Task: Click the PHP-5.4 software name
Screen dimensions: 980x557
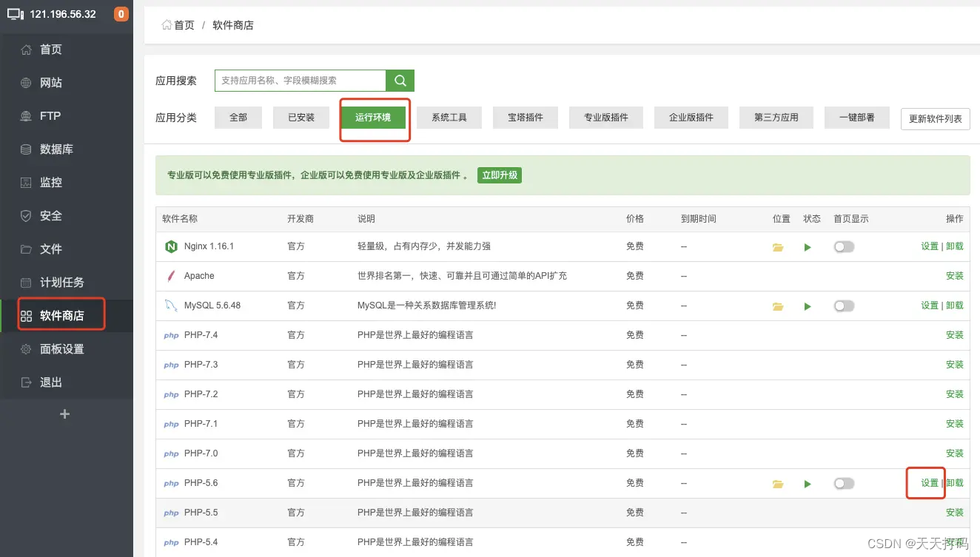Action: 201,542
